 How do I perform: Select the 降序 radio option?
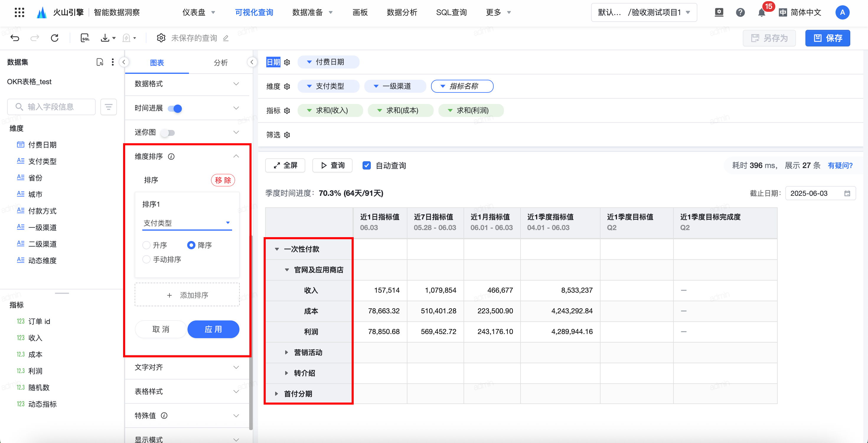(191, 245)
